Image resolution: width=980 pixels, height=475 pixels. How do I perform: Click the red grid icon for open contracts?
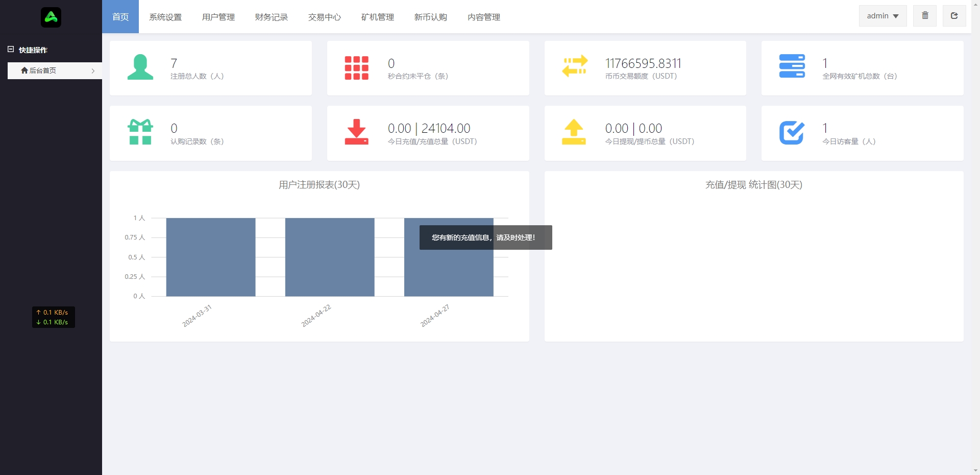coord(356,68)
